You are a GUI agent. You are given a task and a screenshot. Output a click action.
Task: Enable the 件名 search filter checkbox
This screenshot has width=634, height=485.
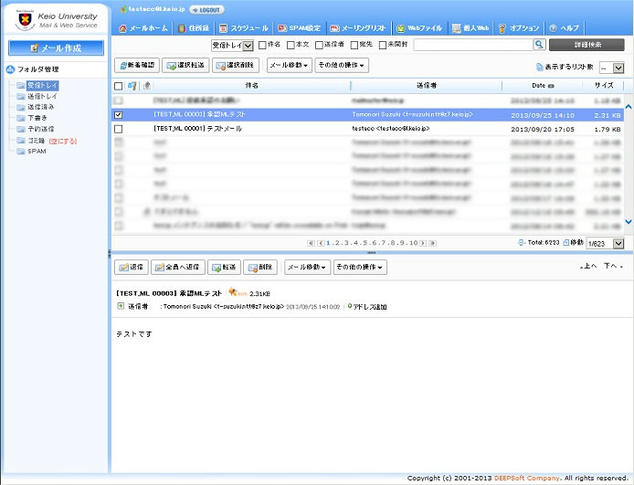[262, 45]
